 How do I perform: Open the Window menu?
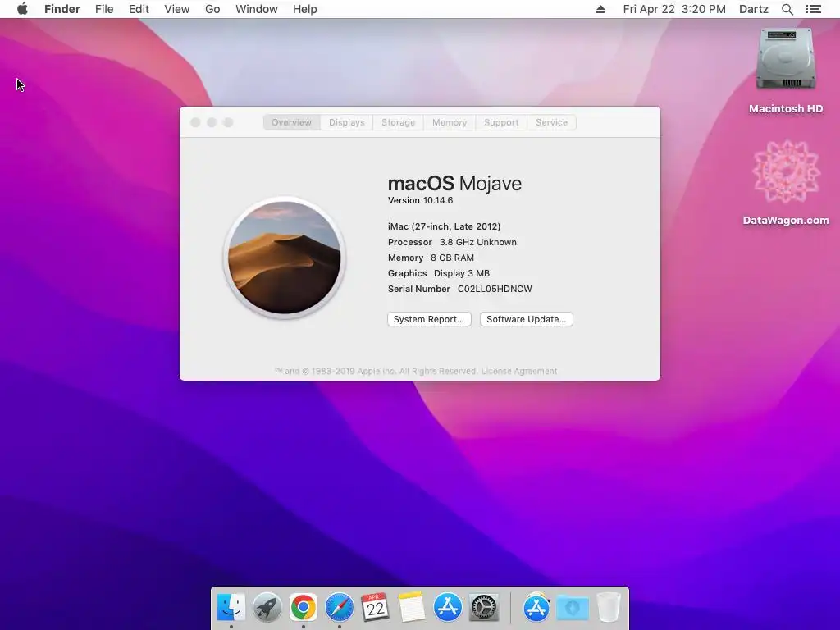[257, 9]
